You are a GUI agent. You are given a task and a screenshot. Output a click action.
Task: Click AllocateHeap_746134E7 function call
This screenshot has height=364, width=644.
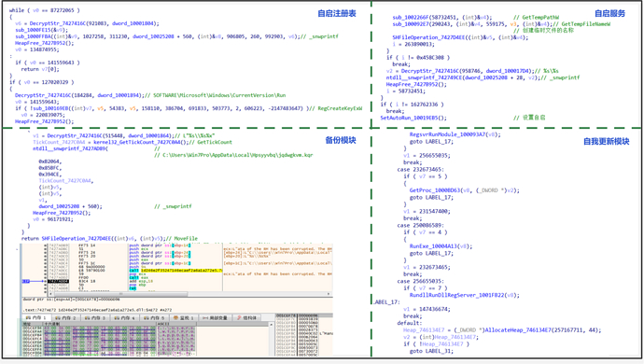[x=542, y=329]
